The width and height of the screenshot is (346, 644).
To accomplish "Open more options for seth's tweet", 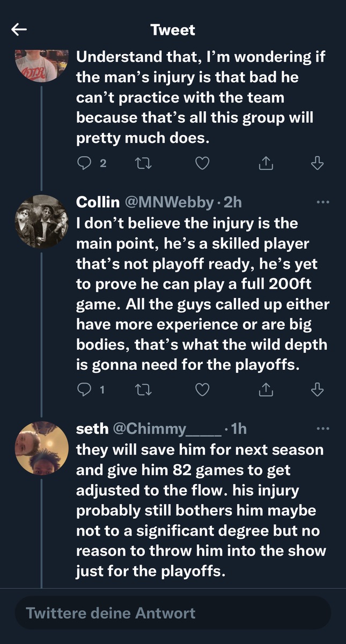I will 322,429.
